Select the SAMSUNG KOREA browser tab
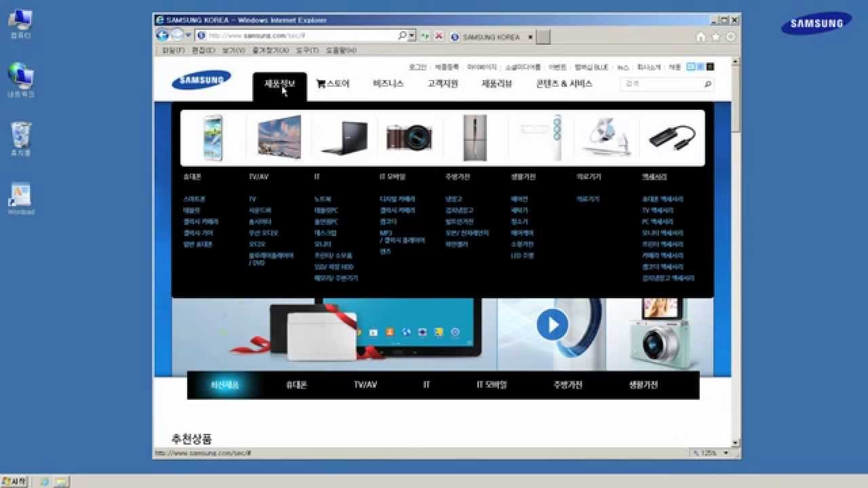The height and width of the screenshot is (488, 868). click(490, 37)
